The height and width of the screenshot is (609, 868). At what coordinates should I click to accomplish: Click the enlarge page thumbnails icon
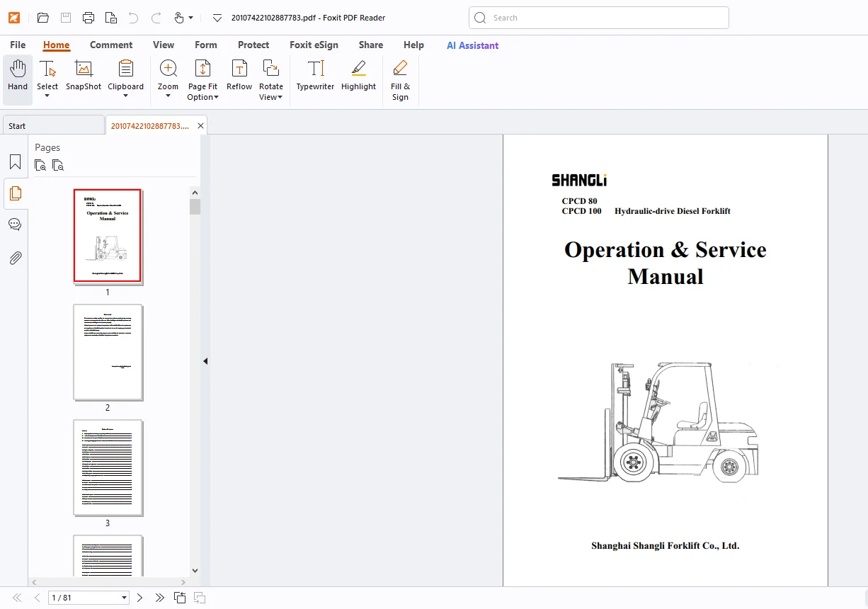(x=40, y=165)
